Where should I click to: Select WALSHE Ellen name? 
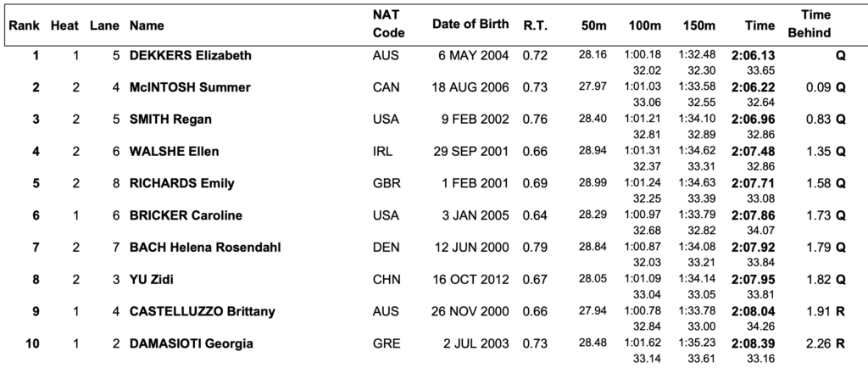click(x=175, y=152)
